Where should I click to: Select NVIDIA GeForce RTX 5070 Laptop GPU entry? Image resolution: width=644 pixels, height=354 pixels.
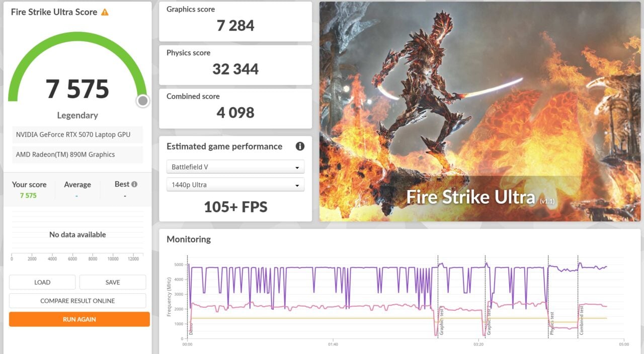[x=77, y=135]
